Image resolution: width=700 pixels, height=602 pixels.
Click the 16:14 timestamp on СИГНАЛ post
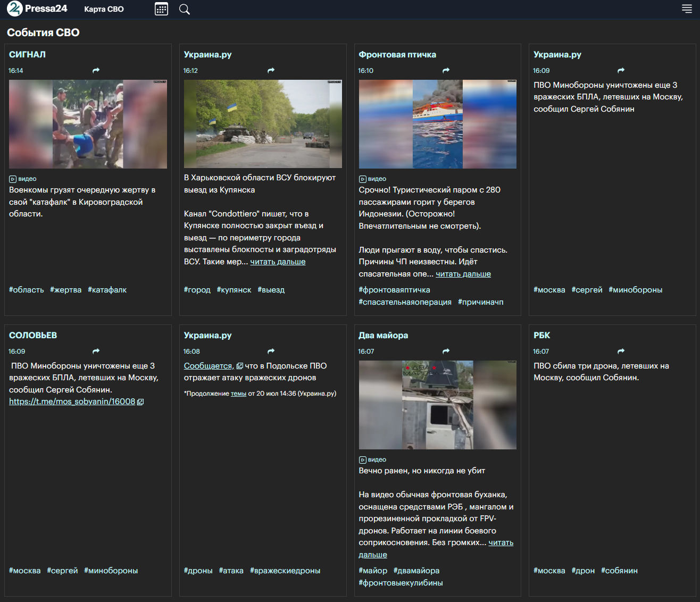16,70
